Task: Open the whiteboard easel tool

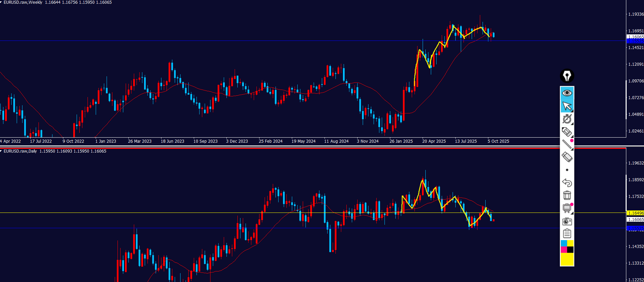Action: (567, 208)
